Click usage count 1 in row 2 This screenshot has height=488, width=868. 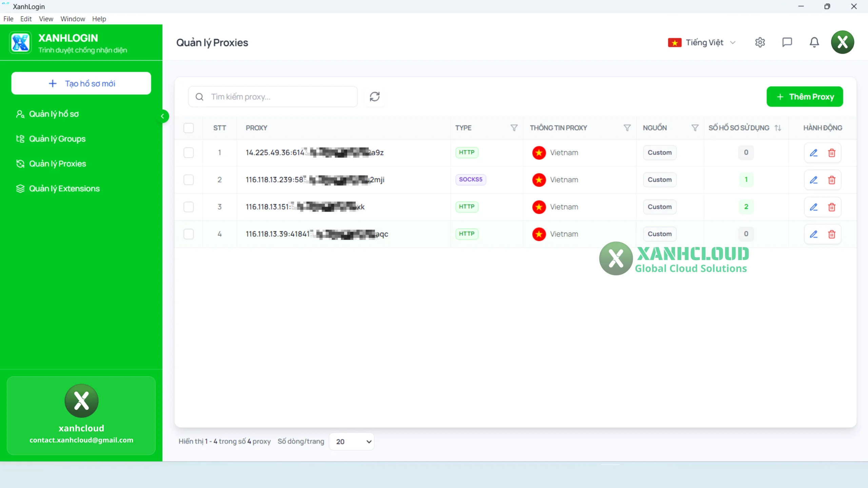746,180
